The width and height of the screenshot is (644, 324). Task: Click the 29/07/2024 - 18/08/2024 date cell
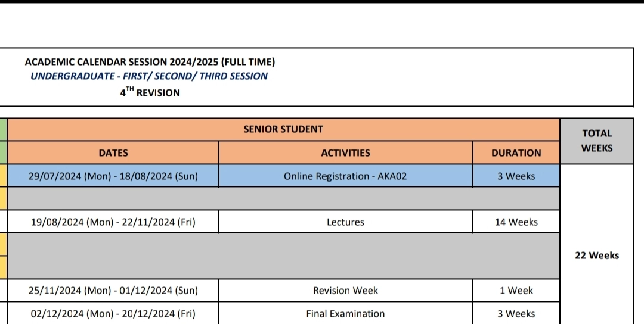[x=113, y=176]
